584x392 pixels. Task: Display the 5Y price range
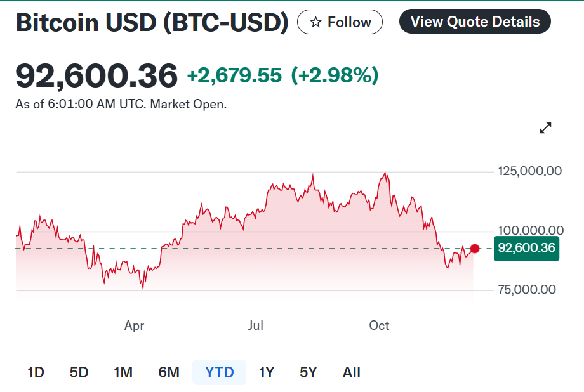(x=309, y=372)
